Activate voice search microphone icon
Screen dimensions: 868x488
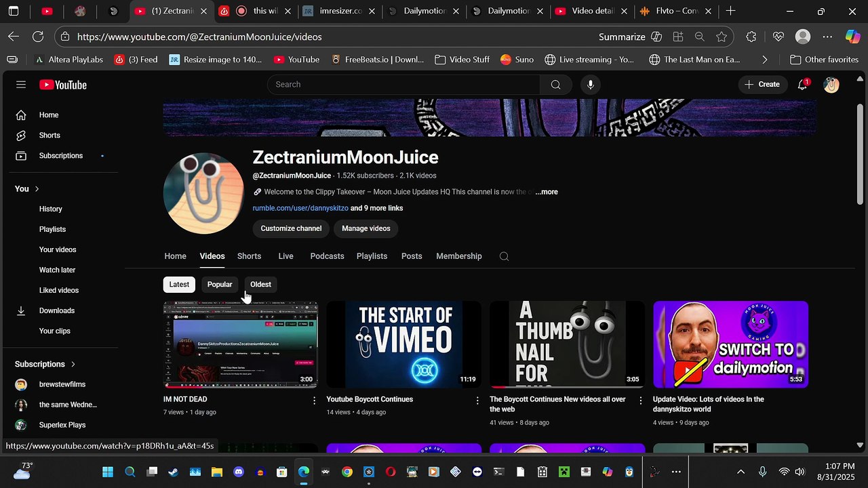(x=591, y=85)
